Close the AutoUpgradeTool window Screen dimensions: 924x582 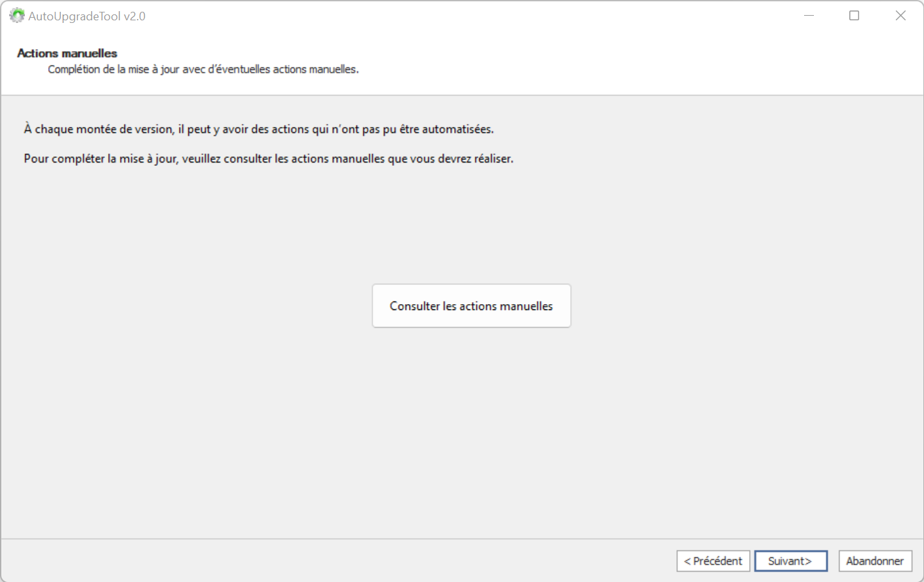(x=900, y=16)
